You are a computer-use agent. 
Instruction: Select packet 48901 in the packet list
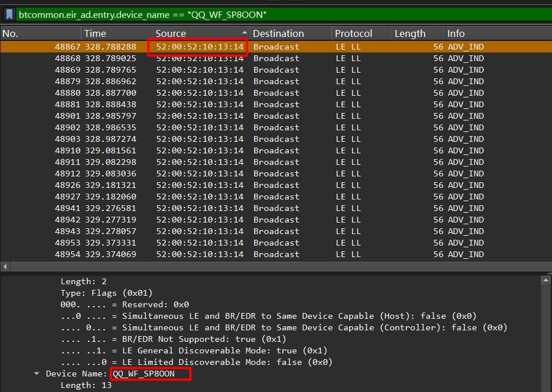point(67,116)
